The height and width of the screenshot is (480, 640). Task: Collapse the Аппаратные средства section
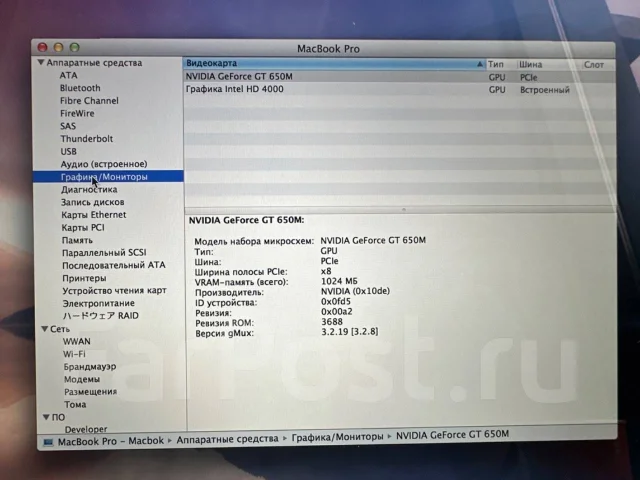(40, 62)
